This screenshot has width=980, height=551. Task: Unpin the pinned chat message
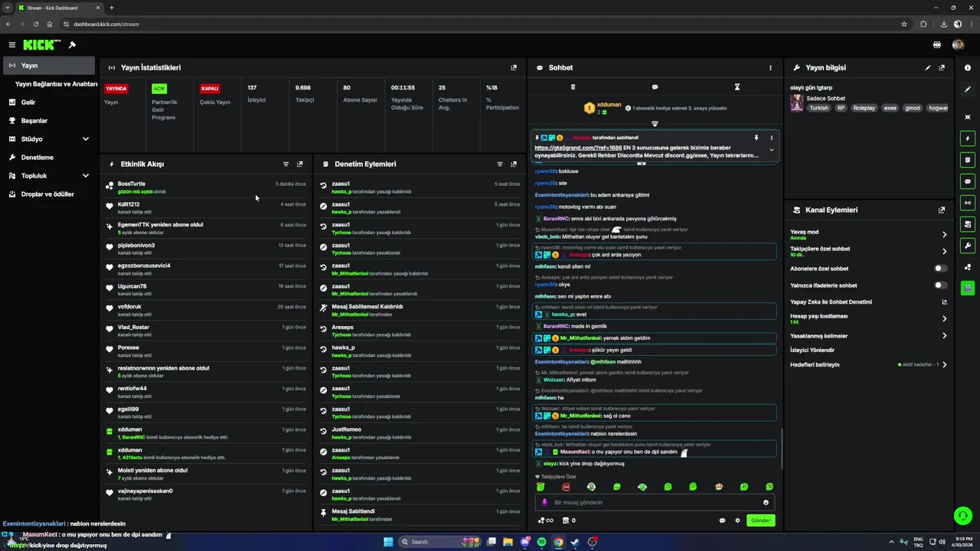(x=756, y=138)
